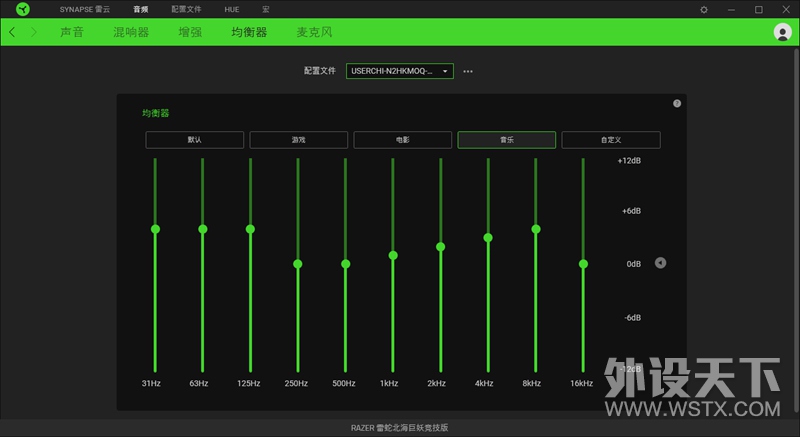Open the user account avatar
Screen dimensions: 800x437
(782, 32)
